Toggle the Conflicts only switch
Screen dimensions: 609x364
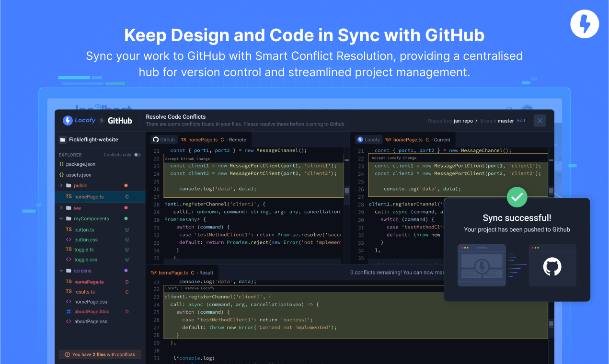coord(138,155)
